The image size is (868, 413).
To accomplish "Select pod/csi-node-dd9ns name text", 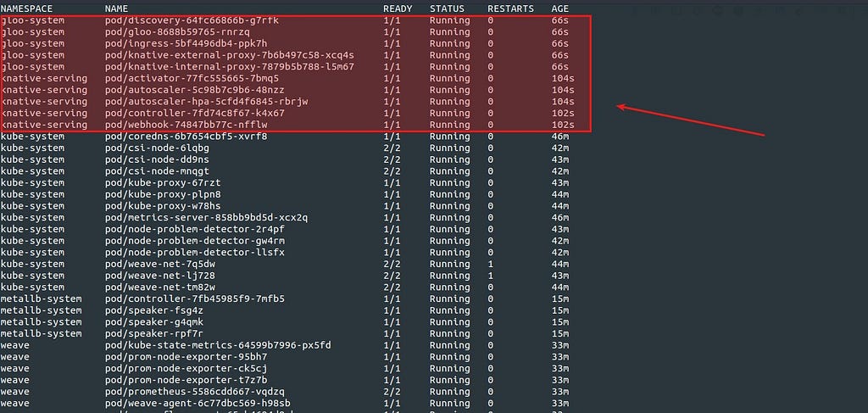I will pos(157,160).
